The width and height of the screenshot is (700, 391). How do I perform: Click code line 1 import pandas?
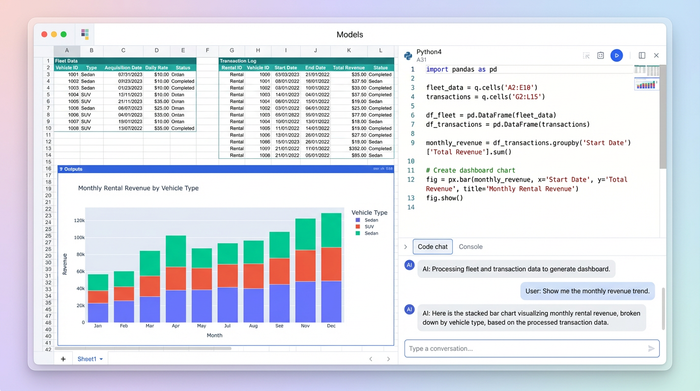(461, 69)
